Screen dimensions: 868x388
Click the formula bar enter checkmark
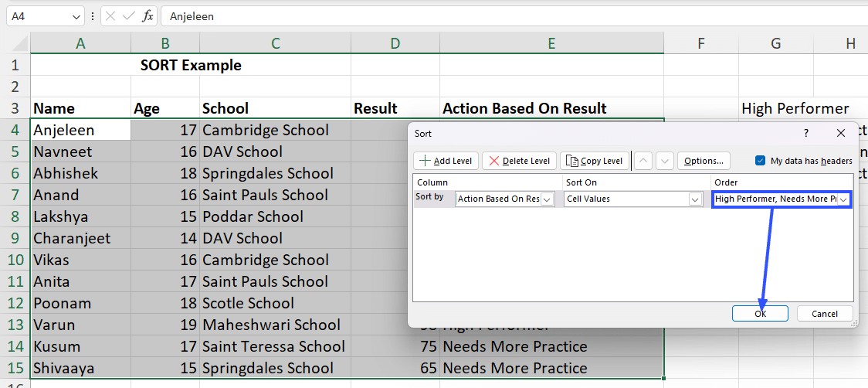point(128,17)
